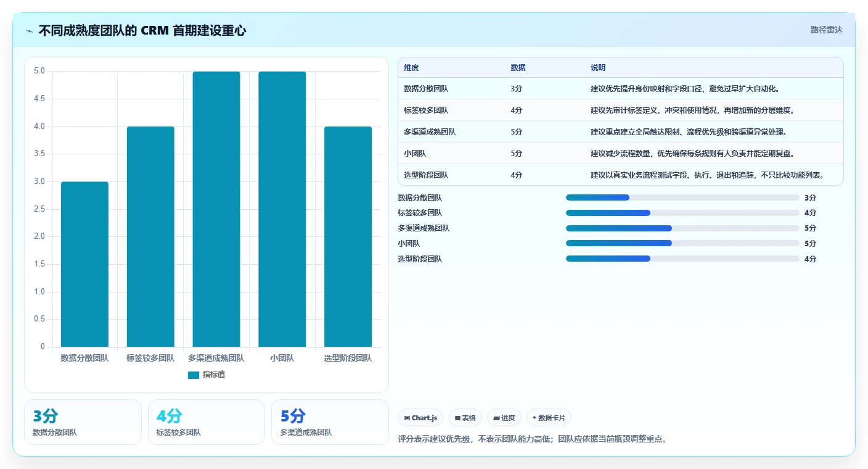
Task: Click the 多渠道成熟团队 progress bar
Action: [682, 228]
